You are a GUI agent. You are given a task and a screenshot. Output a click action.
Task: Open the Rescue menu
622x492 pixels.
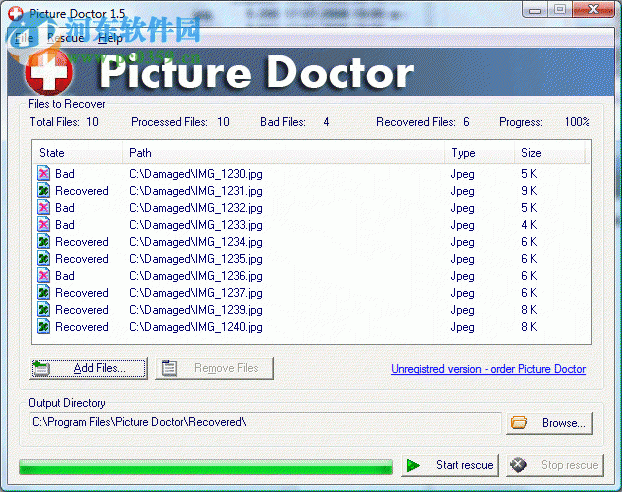pos(65,38)
